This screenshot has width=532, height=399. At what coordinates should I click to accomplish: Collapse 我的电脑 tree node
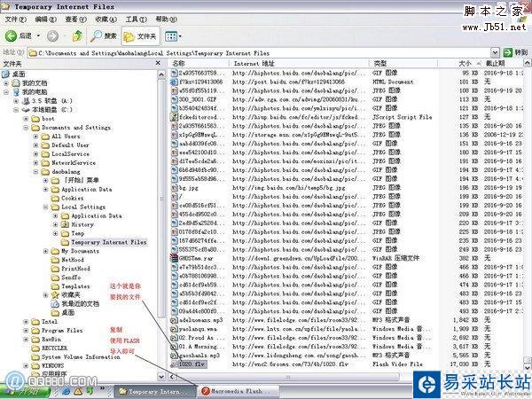[x=6, y=92]
